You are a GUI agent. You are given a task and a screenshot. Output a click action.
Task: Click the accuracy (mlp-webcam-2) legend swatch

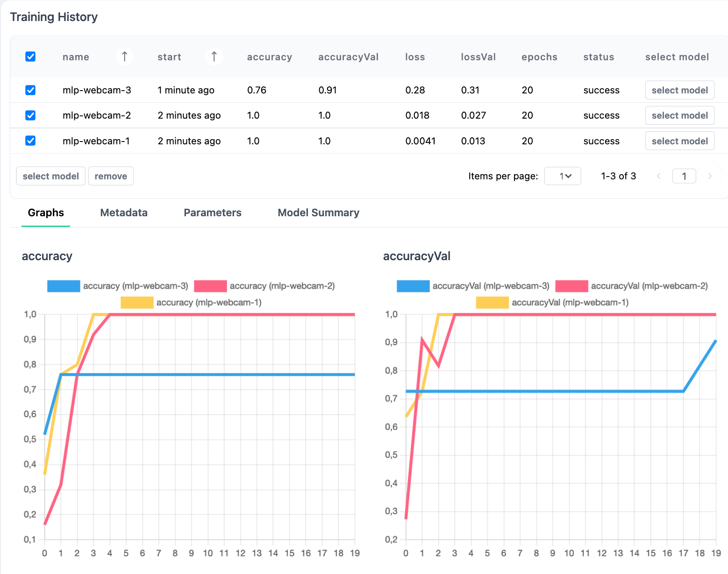210,285
